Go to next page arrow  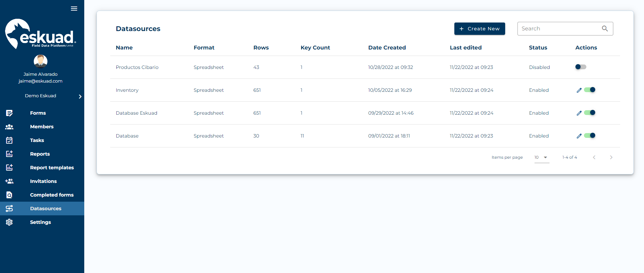[611, 157]
